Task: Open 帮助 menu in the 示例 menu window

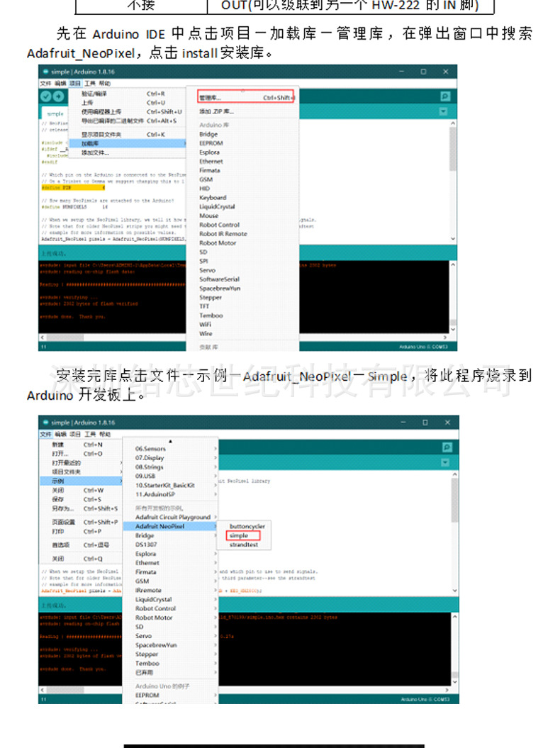Action: [105, 434]
